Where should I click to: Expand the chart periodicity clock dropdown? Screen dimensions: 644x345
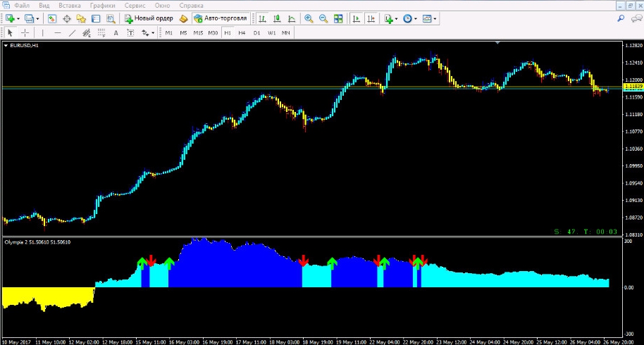click(416, 18)
